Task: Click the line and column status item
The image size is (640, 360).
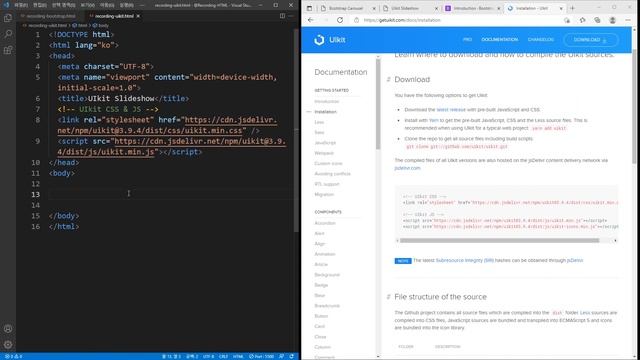Action: click(171, 356)
